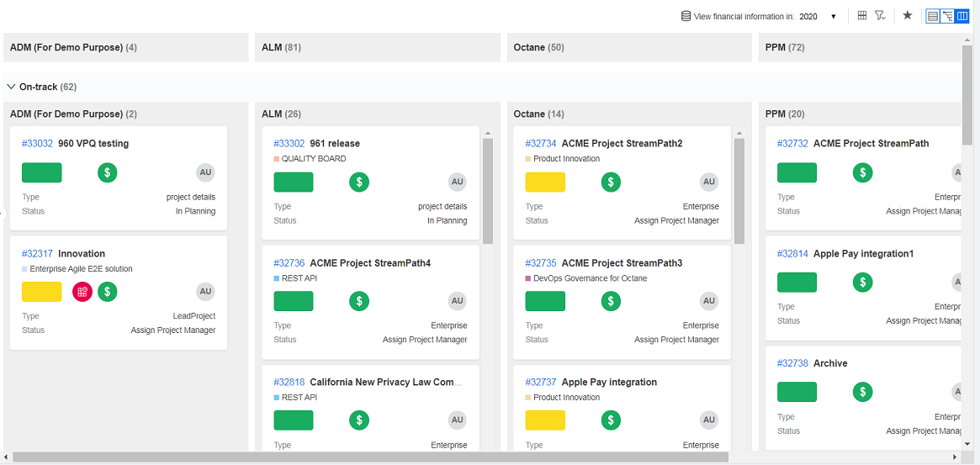The width and height of the screenshot is (980, 465).
Task: Switch to board column view
Action: point(962,16)
